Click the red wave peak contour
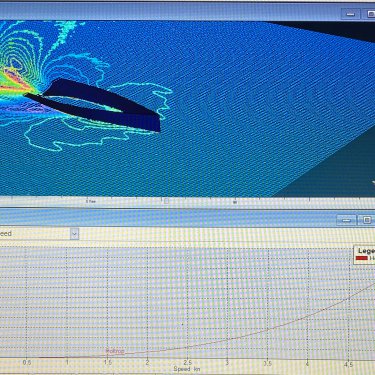Image resolution: width=375 pixels, height=375 pixels. (x=13, y=80)
